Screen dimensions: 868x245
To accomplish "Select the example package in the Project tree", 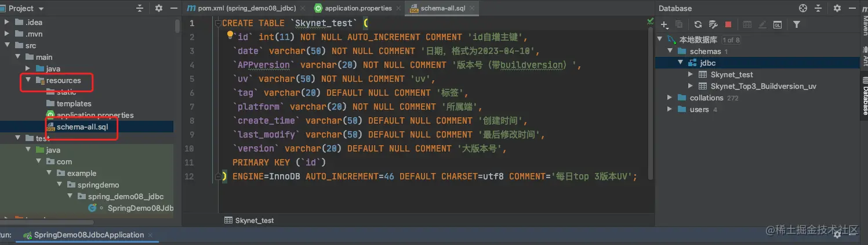I will coord(81,173).
